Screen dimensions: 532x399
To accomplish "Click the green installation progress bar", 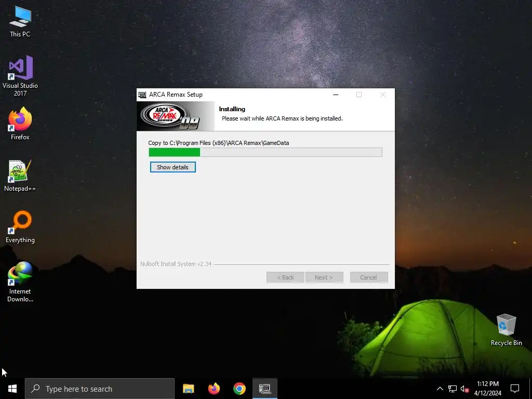I will pyautogui.click(x=265, y=152).
